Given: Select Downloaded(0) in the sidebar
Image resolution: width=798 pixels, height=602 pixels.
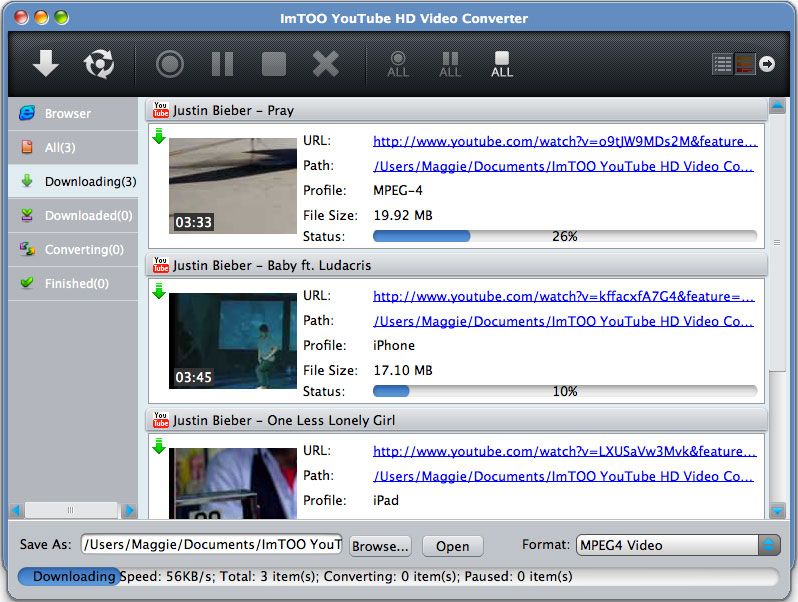Looking at the screenshot, I should click(x=73, y=216).
